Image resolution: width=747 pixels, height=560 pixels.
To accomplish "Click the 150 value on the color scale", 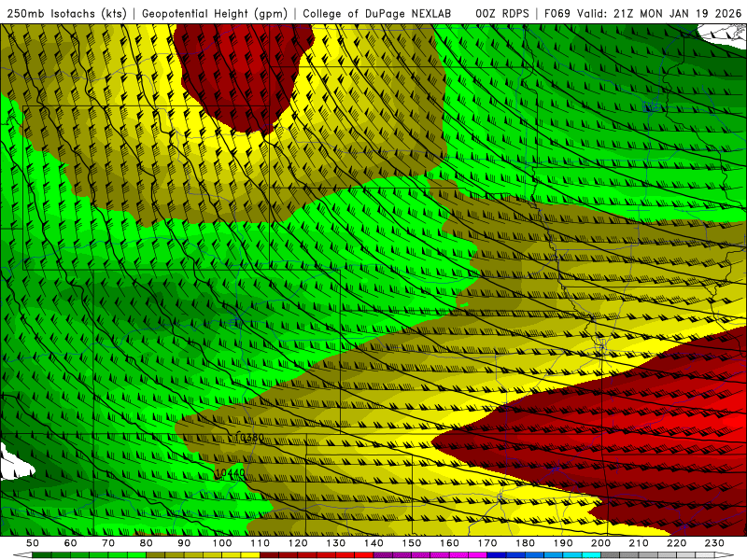I will pyautogui.click(x=412, y=543).
